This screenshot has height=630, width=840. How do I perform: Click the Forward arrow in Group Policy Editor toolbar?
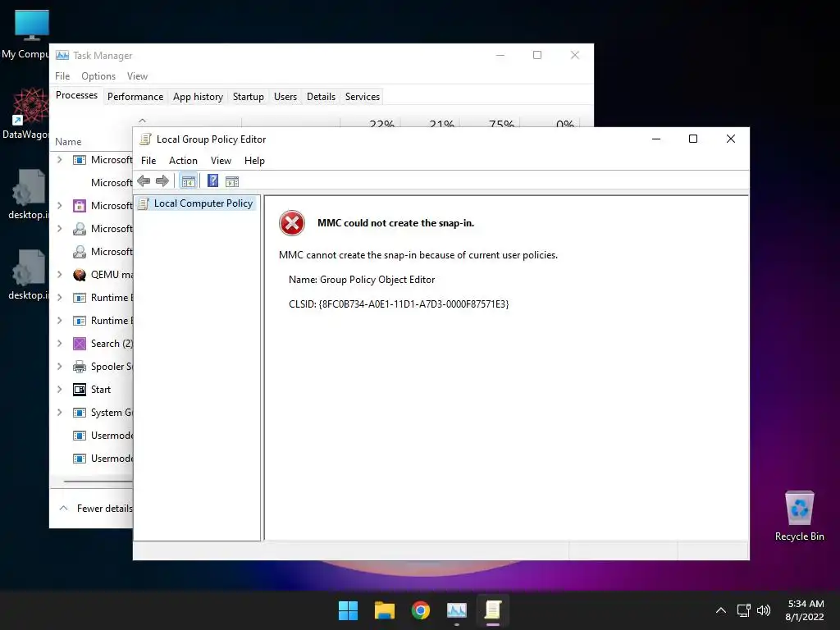tap(162, 181)
